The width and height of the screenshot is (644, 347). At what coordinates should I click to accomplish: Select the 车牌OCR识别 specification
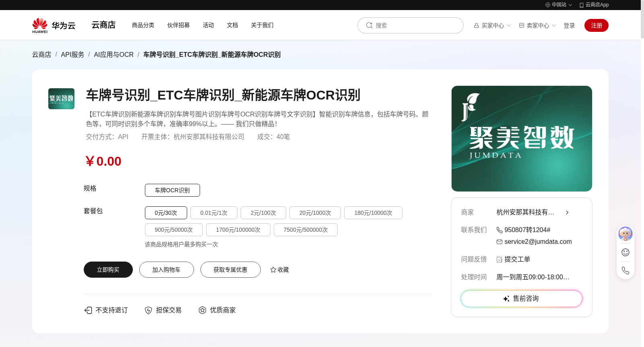[172, 190]
